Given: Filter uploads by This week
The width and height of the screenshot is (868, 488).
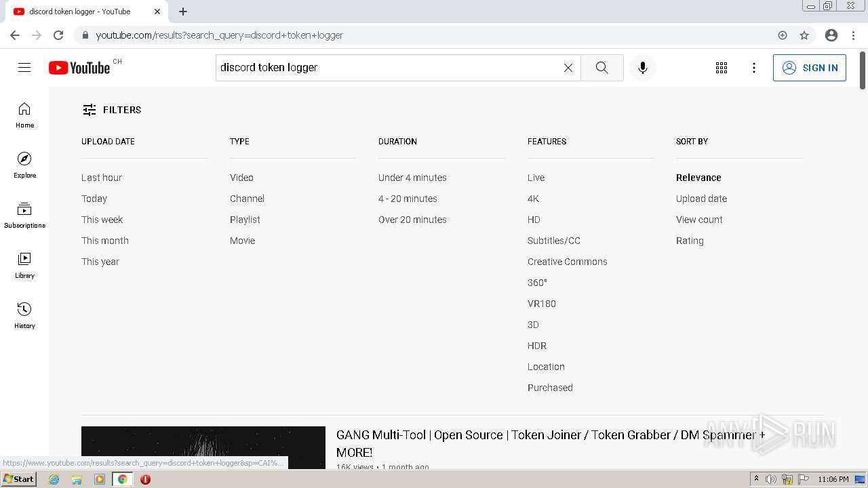Looking at the screenshot, I should click(x=102, y=220).
